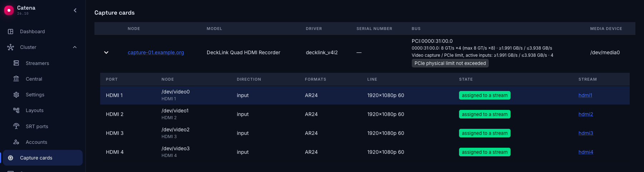Click the SRT ports antenna icon
The image size is (644, 172).
coord(16,126)
